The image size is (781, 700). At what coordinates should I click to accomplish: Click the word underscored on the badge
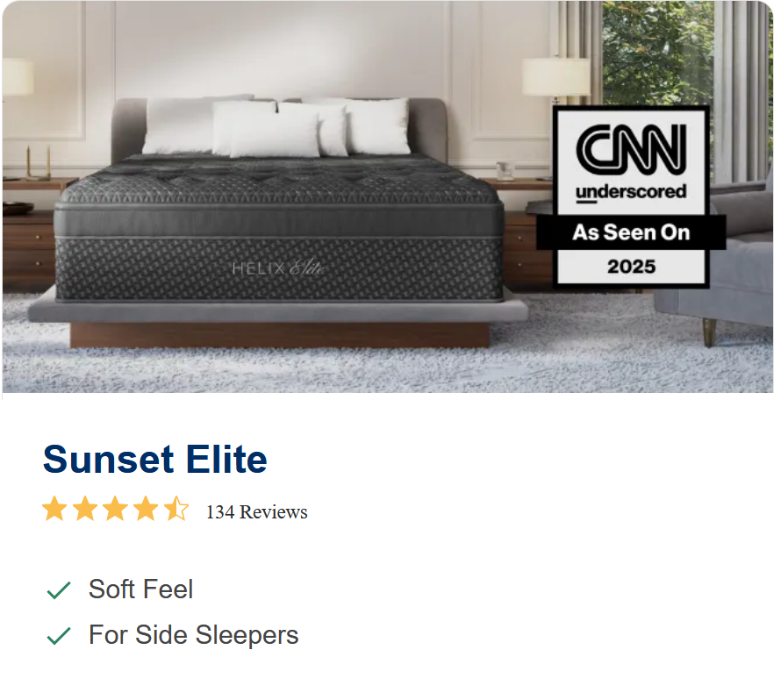coord(630,191)
